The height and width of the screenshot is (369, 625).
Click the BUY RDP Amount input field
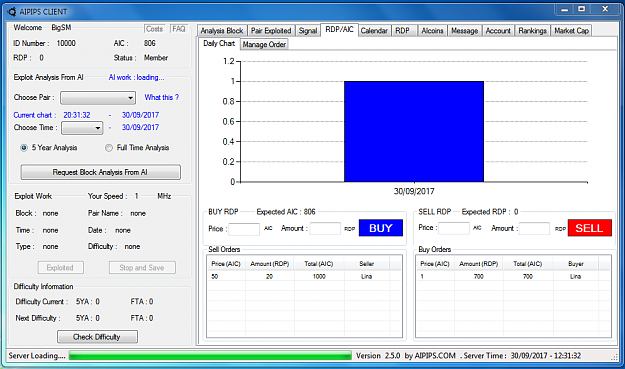click(x=325, y=229)
